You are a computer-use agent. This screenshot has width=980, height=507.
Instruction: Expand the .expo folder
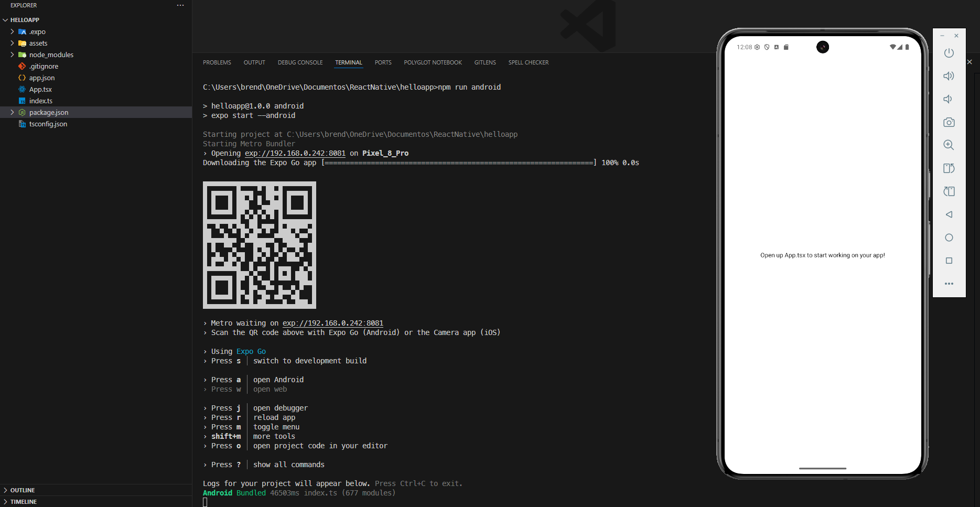(37, 31)
